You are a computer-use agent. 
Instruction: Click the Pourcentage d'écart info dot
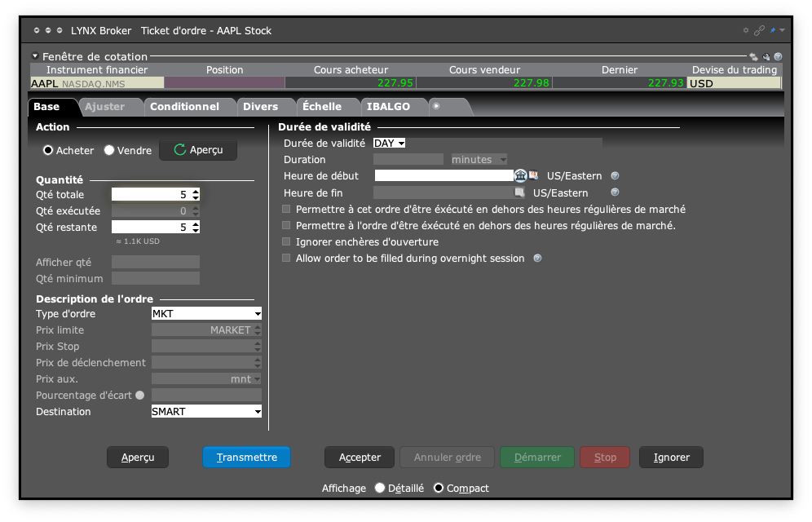point(140,395)
